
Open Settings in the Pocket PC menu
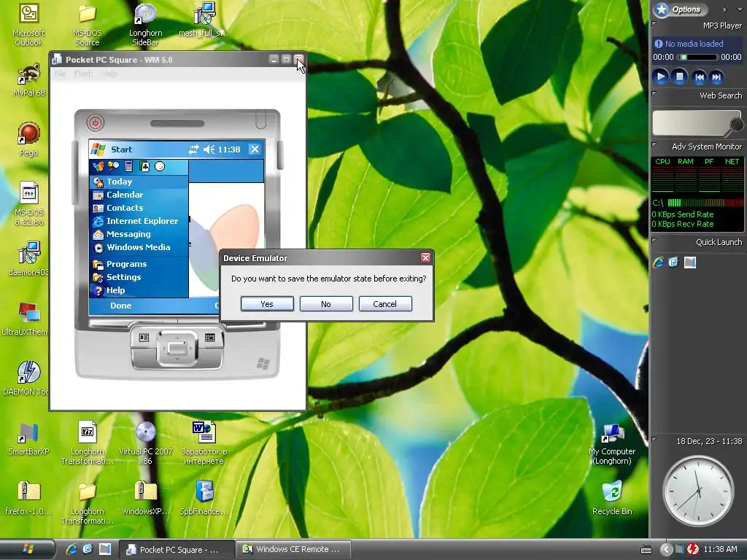point(139,277)
